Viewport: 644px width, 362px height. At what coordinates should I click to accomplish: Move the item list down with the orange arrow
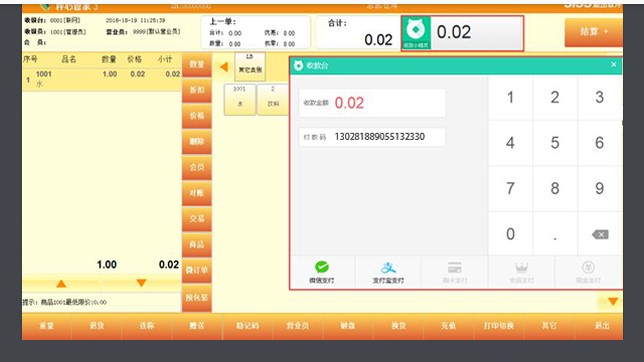[141, 283]
